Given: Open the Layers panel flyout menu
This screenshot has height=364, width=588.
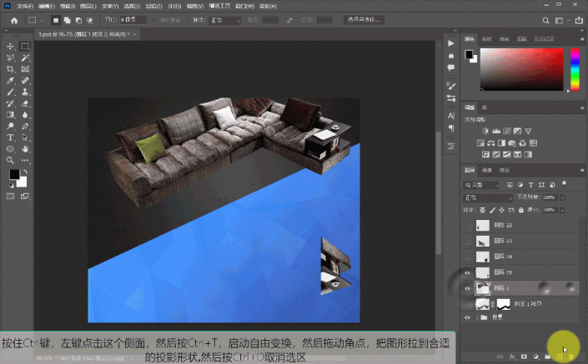Looking at the screenshot, I should coord(582,170).
